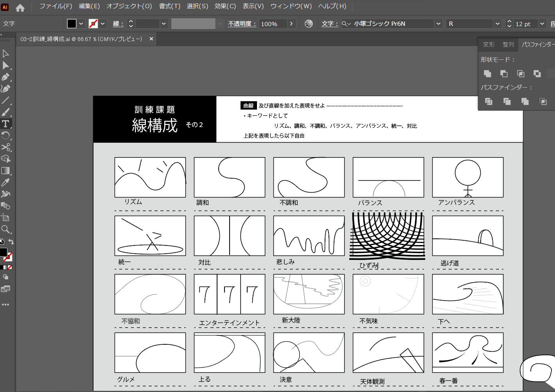Choose the Direct Selection tool
The height and width of the screenshot is (392, 555).
pyautogui.click(x=5, y=65)
